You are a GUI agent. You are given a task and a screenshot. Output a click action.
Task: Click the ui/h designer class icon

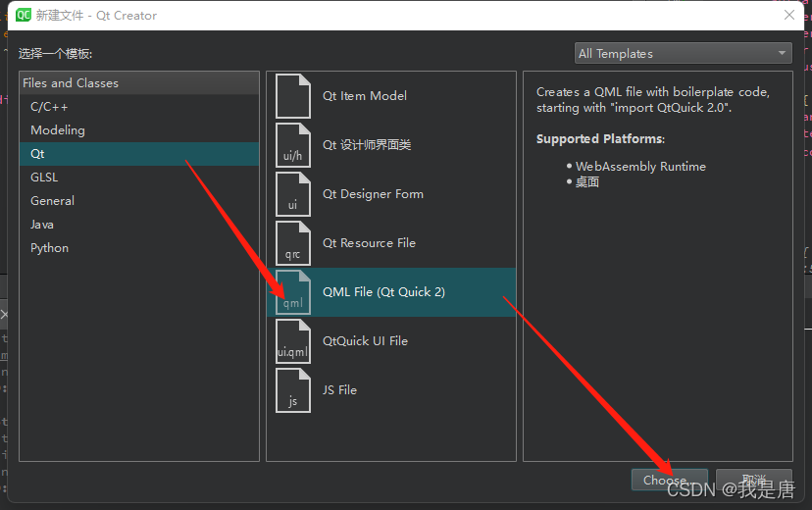coord(293,145)
